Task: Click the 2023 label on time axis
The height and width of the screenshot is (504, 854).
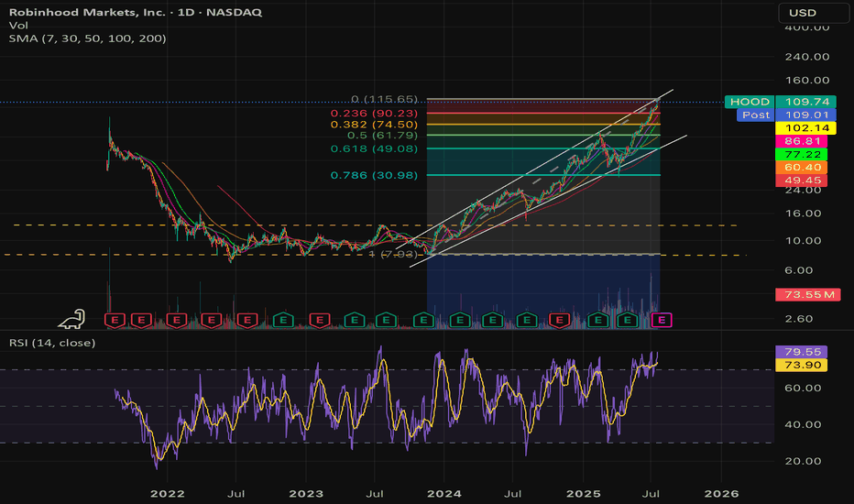Action: coord(305,494)
